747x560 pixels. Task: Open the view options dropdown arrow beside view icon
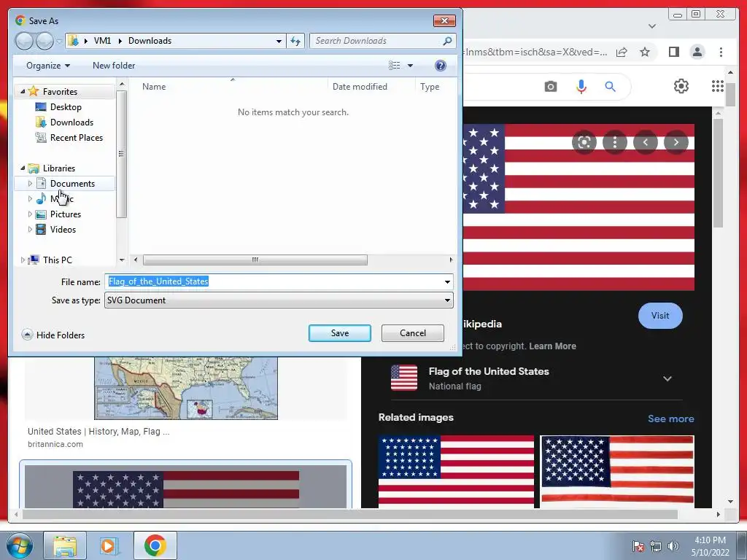(x=410, y=66)
